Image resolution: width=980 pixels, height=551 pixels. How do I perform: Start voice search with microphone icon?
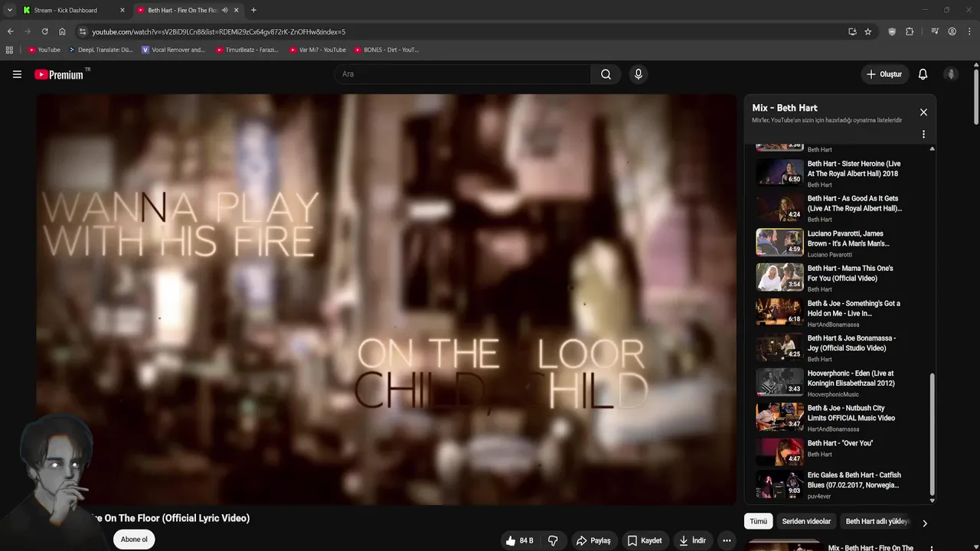pyautogui.click(x=638, y=74)
